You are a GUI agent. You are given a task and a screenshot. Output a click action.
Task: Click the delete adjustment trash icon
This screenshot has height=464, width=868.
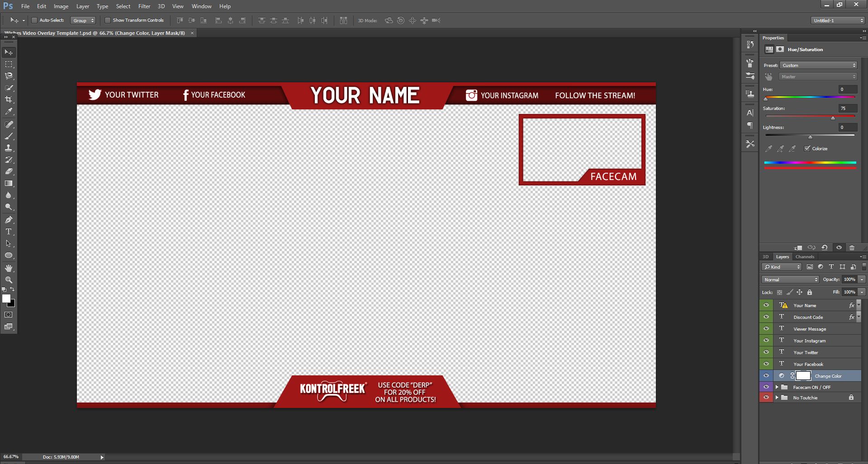click(x=852, y=248)
